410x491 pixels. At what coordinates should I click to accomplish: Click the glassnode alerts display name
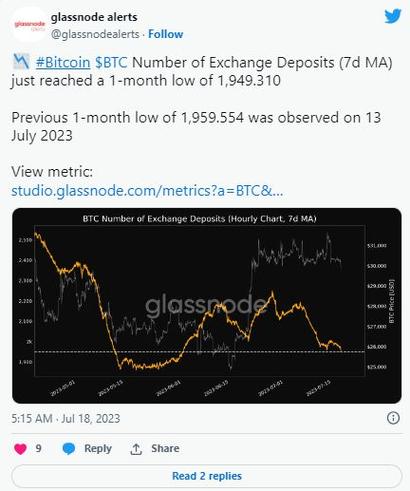(94, 17)
